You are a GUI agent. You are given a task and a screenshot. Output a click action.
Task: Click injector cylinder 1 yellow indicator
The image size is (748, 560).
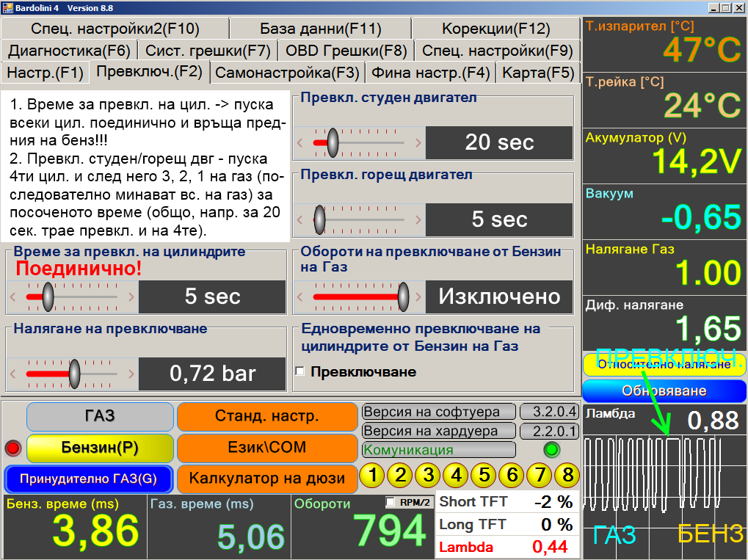click(373, 476)
